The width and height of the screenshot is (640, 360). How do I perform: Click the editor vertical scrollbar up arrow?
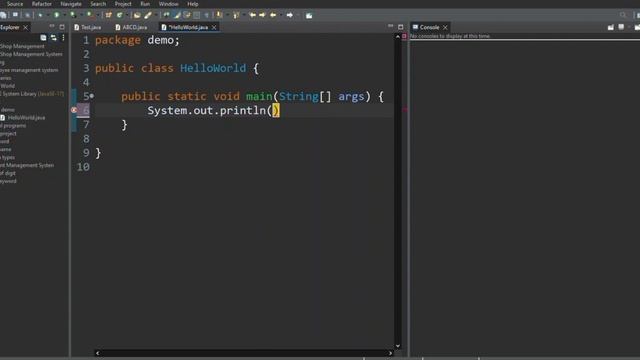pyautogui.click(x=398, y=37)
